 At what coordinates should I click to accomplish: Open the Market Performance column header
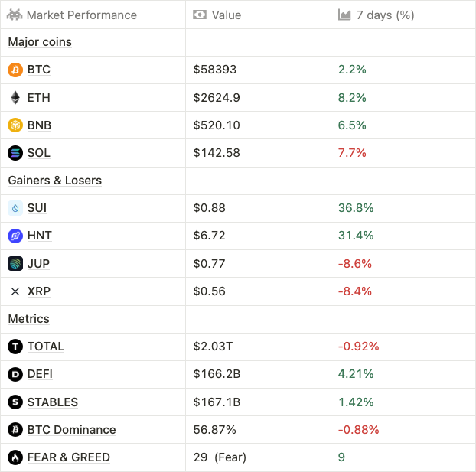click(81, 15)
